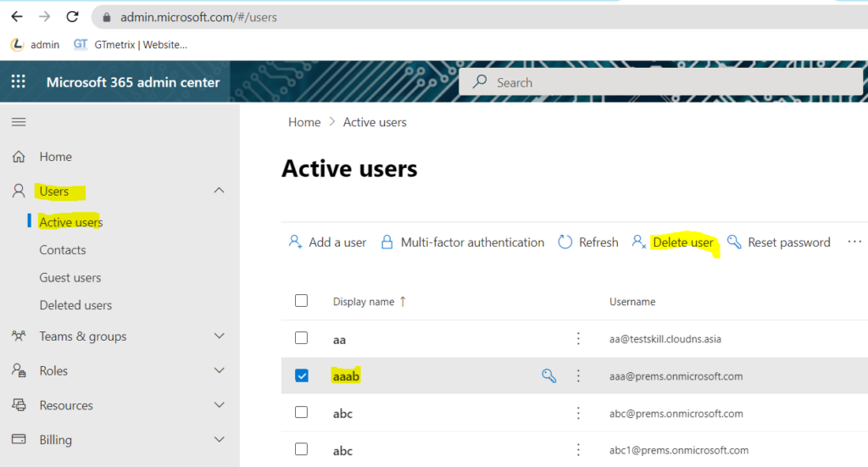Expand the Resources section chevron

pos(220,405)
